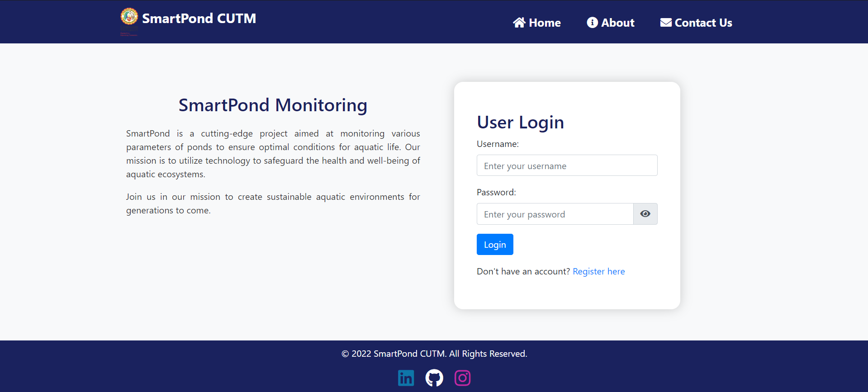Click the info circle icon beside About
The height and width of the screenshot is (392, 868).
click(593, 23)
